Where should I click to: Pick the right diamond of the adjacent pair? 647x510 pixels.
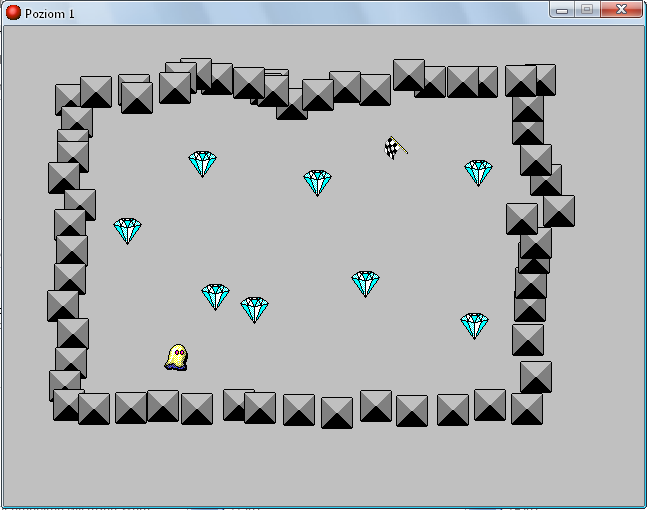254,309
